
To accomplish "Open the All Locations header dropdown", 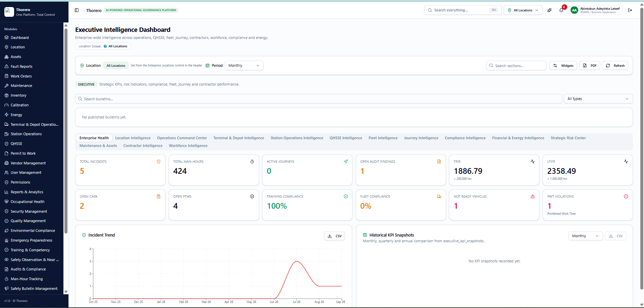I will (523, 10).
